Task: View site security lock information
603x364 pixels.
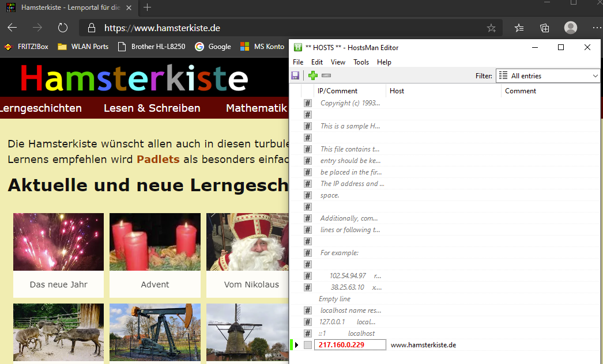Action: 91,28
